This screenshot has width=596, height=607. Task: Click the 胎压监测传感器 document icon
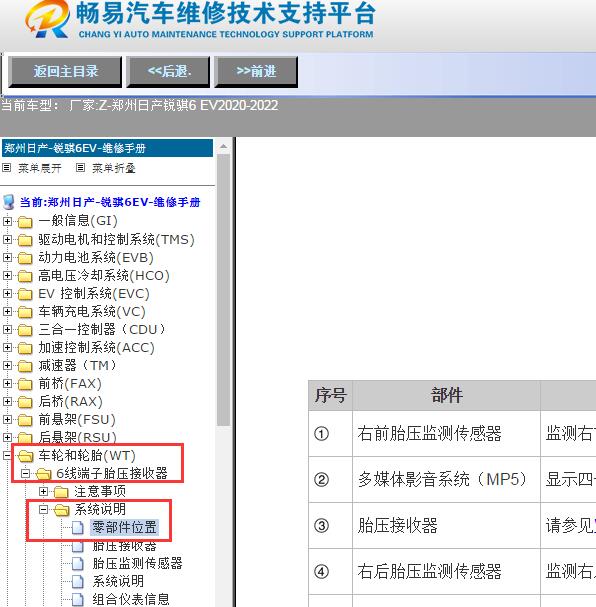pos(78,563)
